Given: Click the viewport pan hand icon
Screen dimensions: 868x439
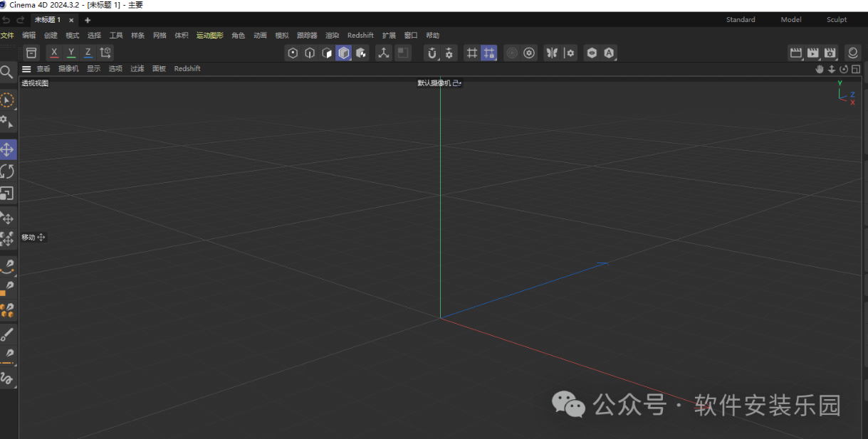Looking at the screenshot, I should tap(820, 69).
